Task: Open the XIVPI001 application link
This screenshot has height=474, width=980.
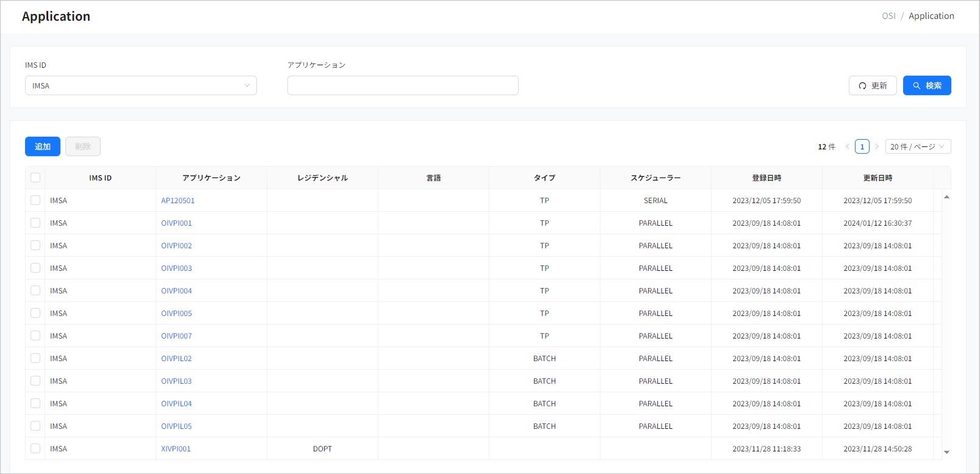Action: pyautogui.click(x=176, y=449)
